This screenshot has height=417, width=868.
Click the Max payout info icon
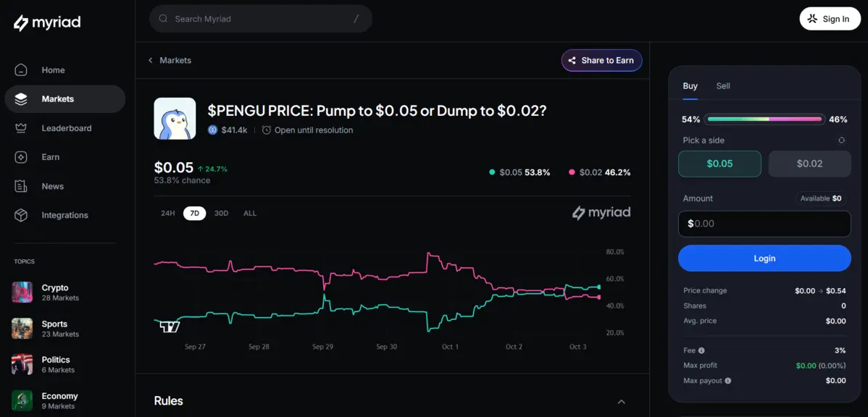(727, 381)
